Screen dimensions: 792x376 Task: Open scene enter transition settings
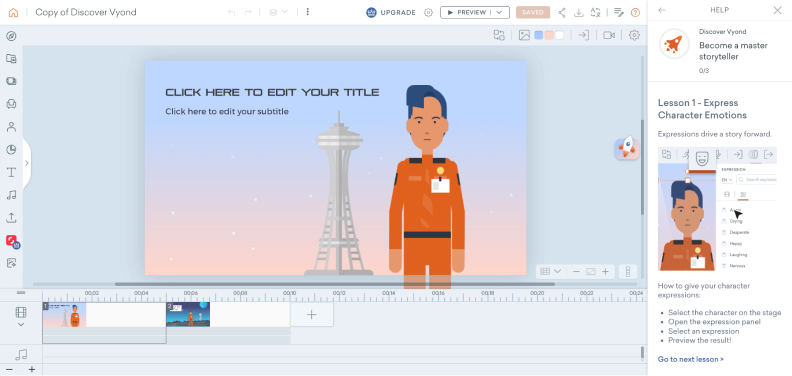click(x=583, y=35)
